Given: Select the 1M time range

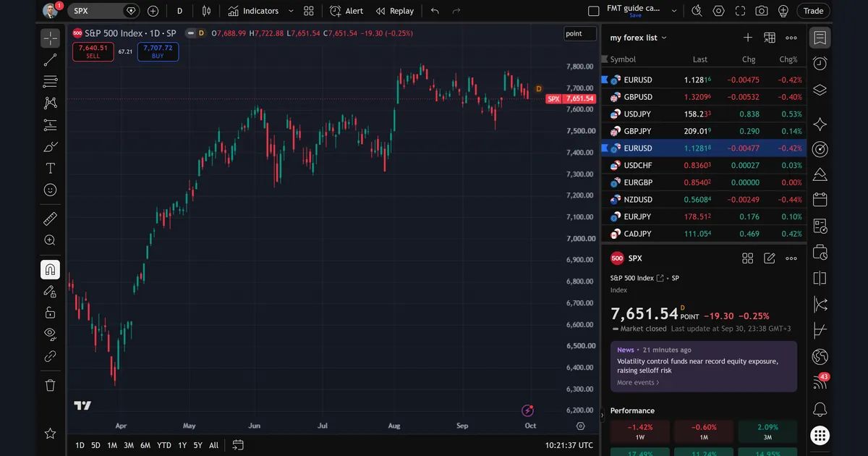Looking at the screenshot, I should tap(112, 445).
